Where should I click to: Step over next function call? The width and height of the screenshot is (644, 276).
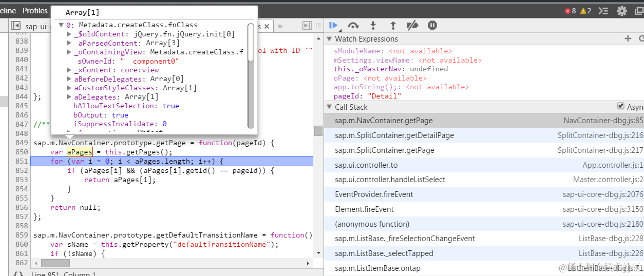click(x=353, y=25)
